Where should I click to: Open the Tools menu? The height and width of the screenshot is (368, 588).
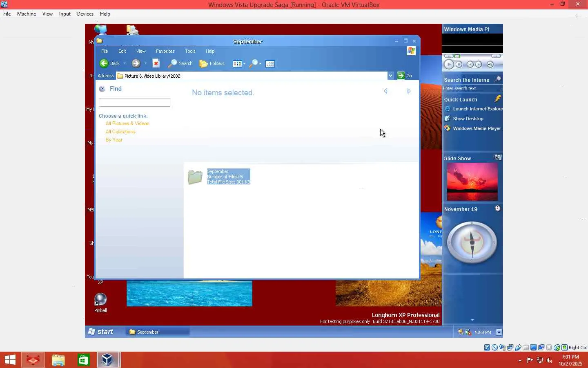(190, 51)
